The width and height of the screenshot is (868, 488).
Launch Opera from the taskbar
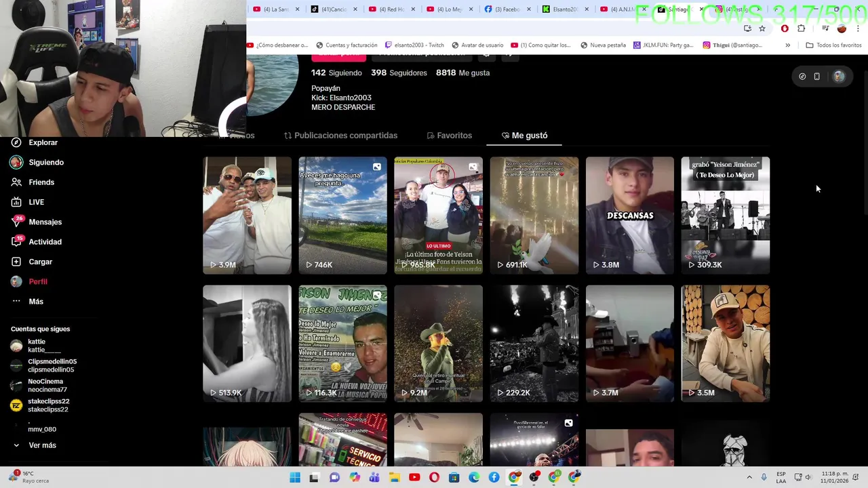point(434,477)
